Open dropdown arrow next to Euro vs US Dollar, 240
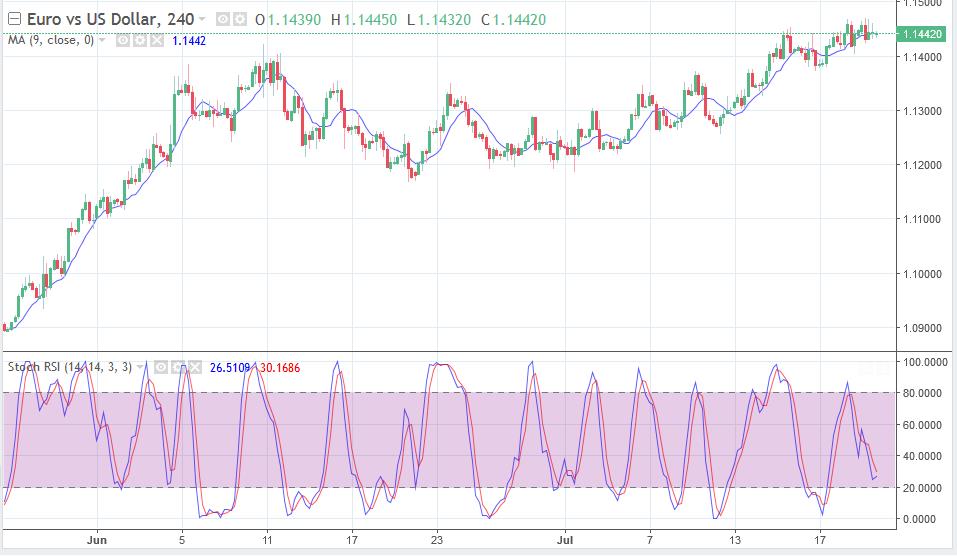 tap(202, 20)
